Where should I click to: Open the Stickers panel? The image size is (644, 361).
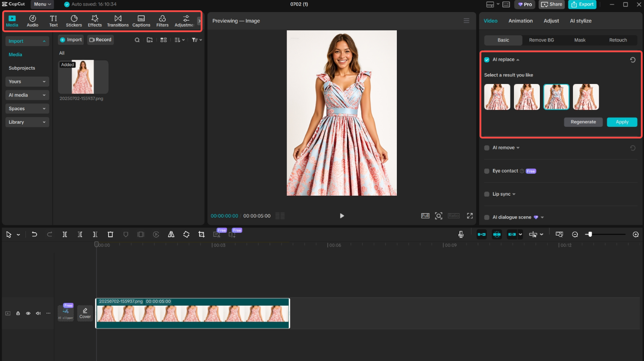pos(73,20)
